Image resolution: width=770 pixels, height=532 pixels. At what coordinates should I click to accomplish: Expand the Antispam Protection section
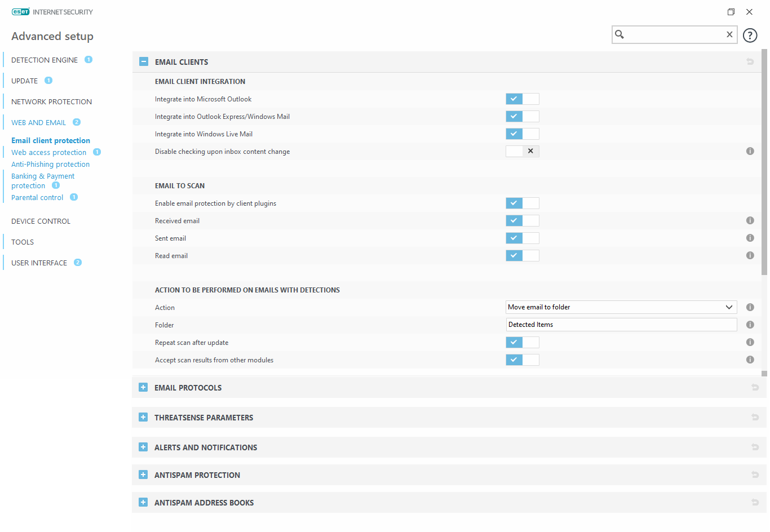143,475
